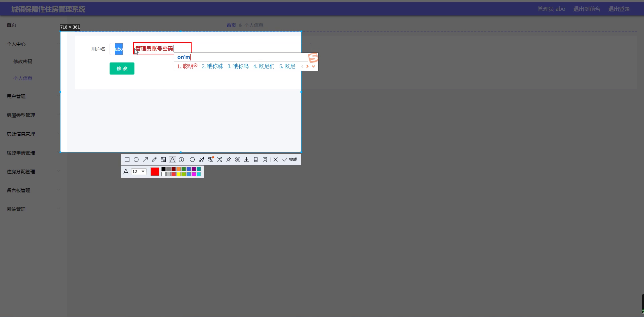
Task: Open the 修改密码 submenu item
Action: pyautogui.click(x=23, y=61)
